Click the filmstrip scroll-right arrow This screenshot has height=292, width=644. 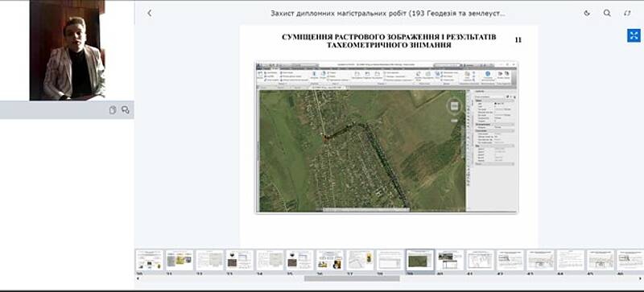640,278
